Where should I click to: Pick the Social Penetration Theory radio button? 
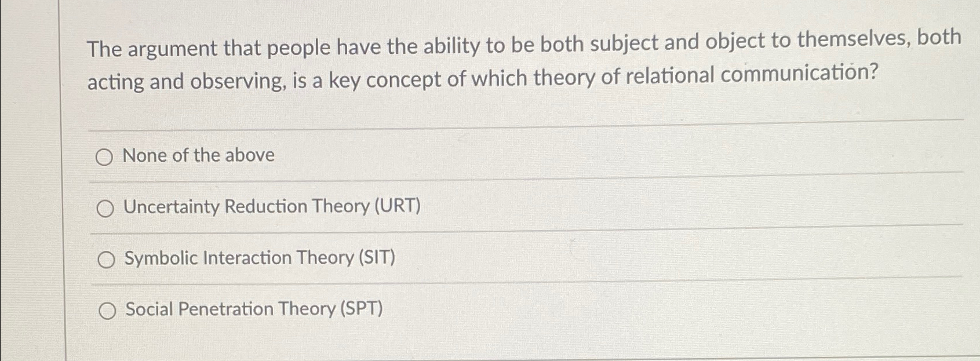click(107, 311)
